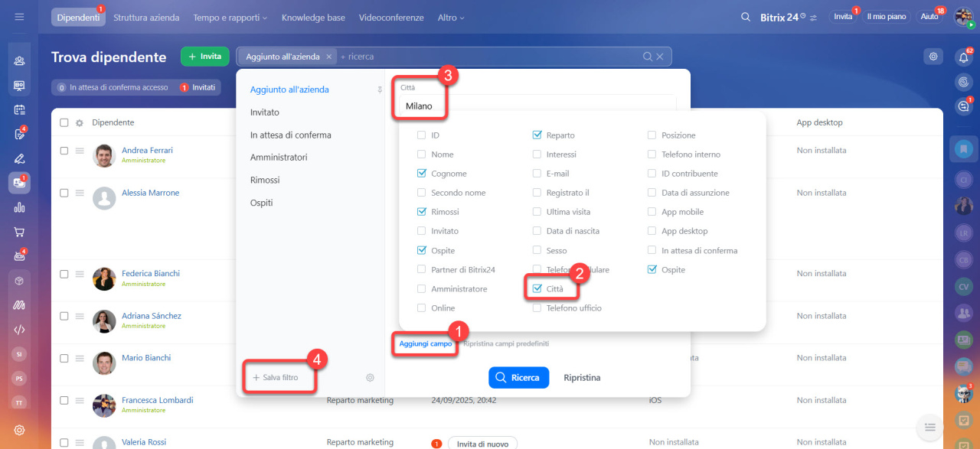This screenshot has height=449, width=980.
Task: Click the blue Ricerca button
Action: tap(518, 377)
